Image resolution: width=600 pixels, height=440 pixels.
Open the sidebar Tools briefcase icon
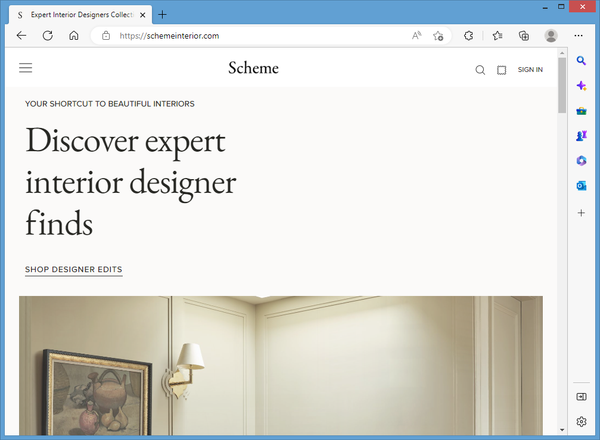tap(581, 111)
